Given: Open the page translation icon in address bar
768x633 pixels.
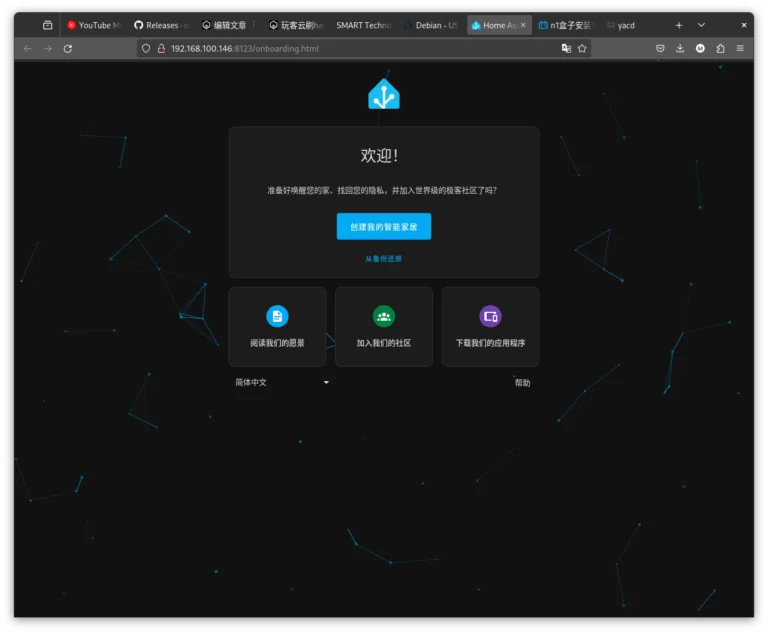Looking at the screenshot, I should pyautogui.click(x=566, y=48).
